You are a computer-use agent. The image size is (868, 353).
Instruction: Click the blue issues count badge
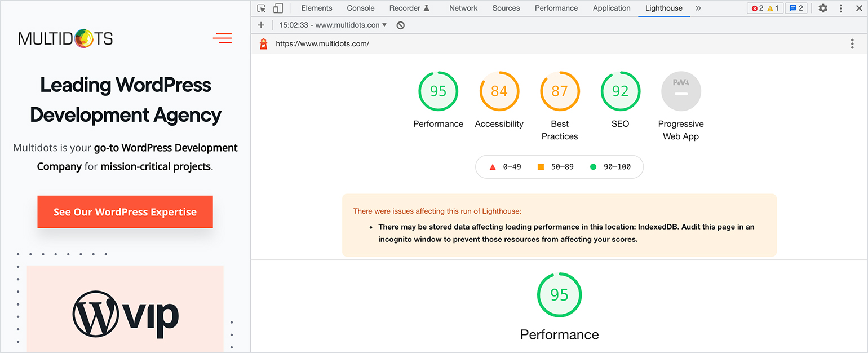[x=796, y=8]
